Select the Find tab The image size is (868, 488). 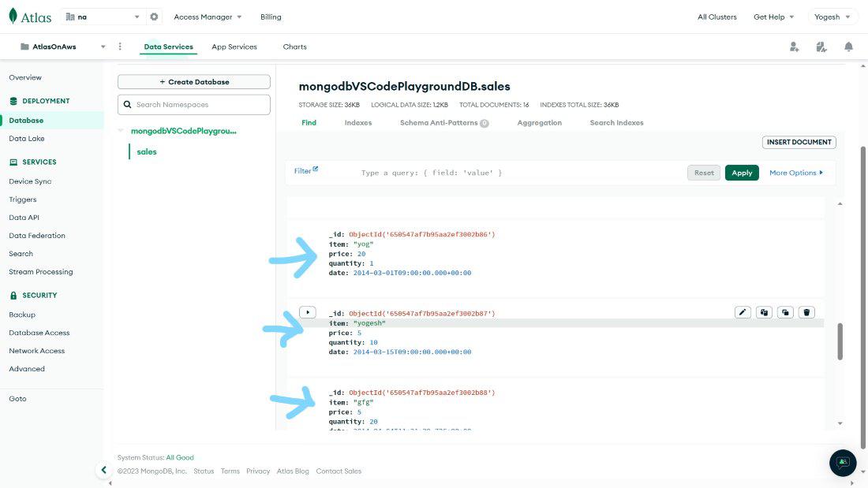[x=309, y=123]
